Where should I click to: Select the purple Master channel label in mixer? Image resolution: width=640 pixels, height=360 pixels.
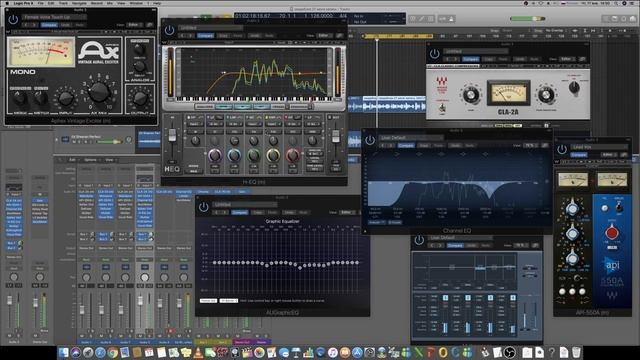[x=262, y=342]
